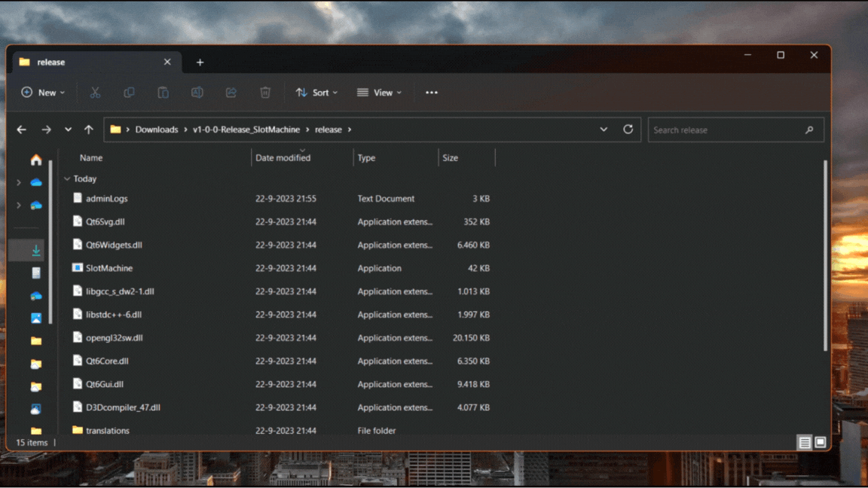Go forward with the right arrow
The image size is (868, 488).
pos(46,130)
